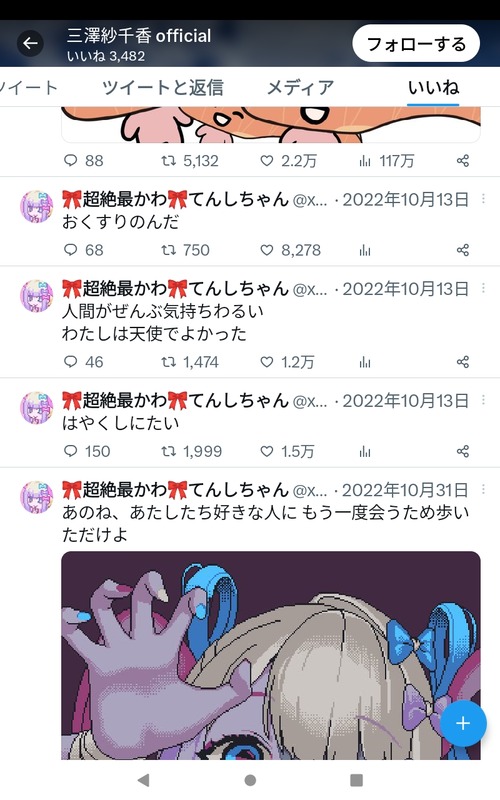Tap the Android home navigation button
This screenshot has height=800, width=500.
pos(250,780)
